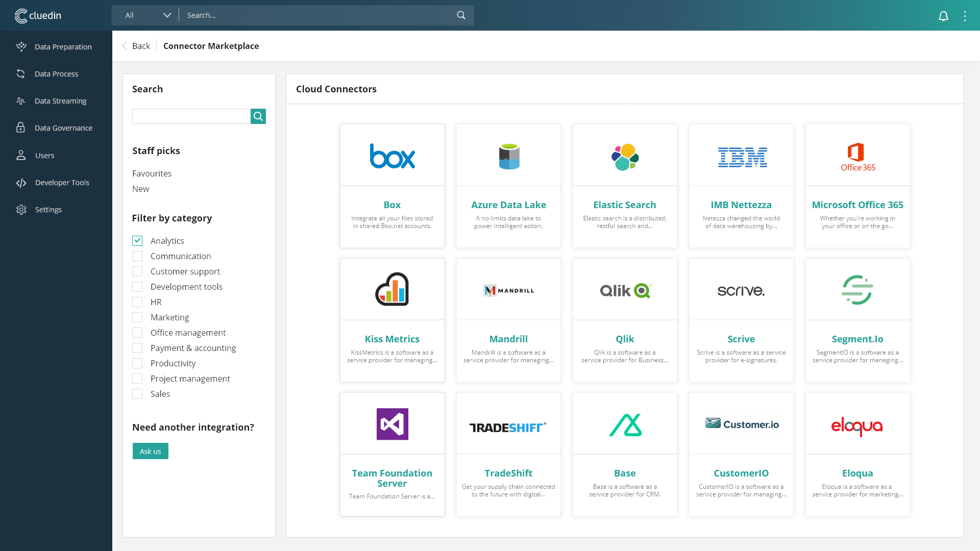Click the Box logo
The image size is (980, 551).
click(x=392, y=156)
